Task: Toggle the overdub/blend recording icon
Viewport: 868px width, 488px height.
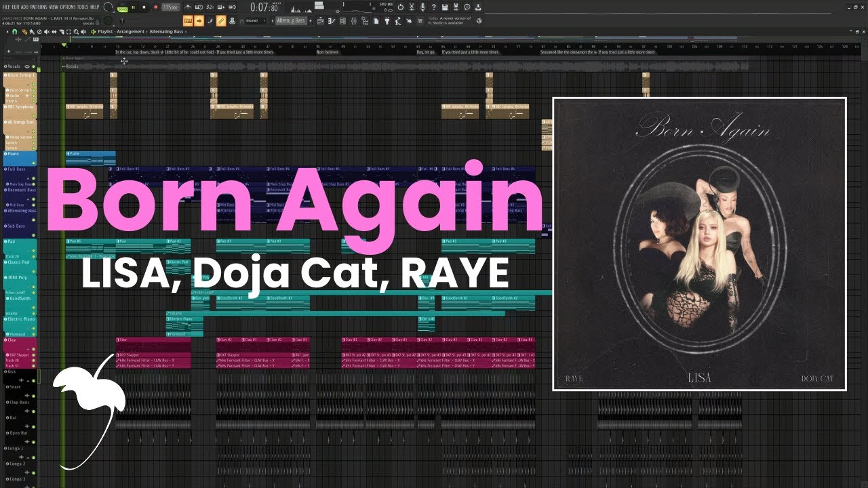Action: click(x=221, y=7)
